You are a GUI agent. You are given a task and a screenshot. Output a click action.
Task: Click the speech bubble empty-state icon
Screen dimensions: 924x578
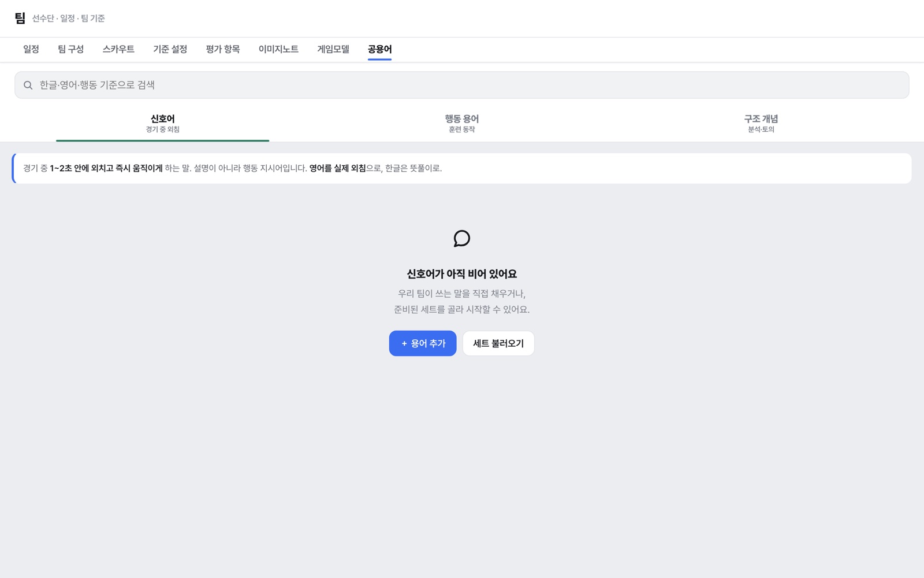point(461,238)
